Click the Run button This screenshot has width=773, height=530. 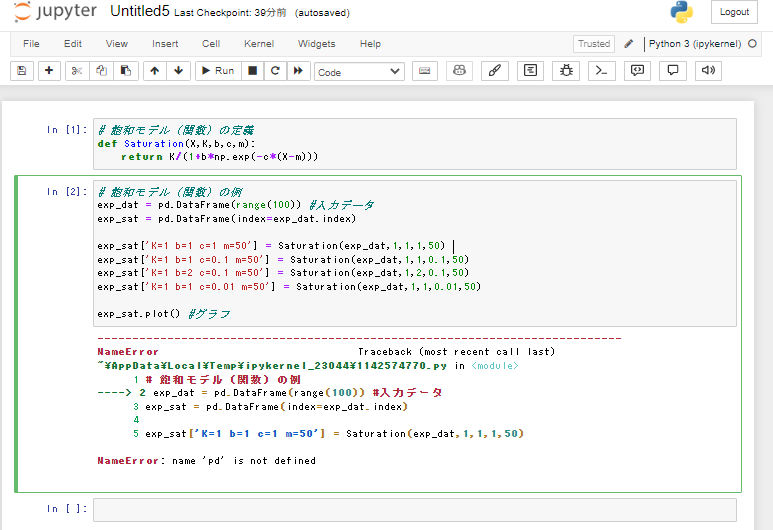pyautogui.click(x=216, y=71)
